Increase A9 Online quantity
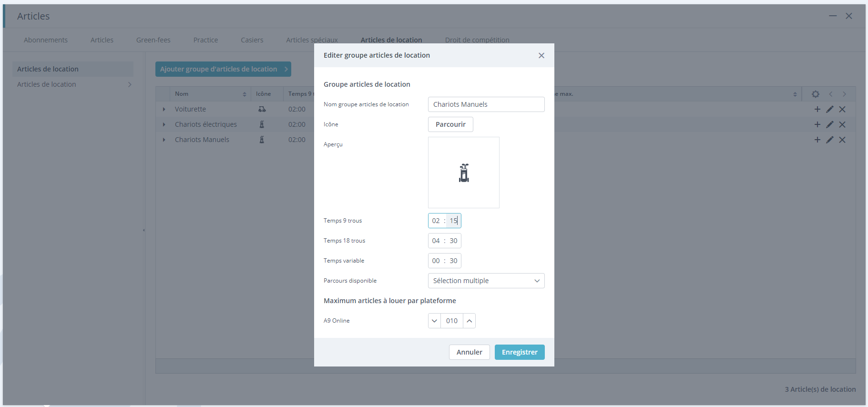 coord(470,321)
